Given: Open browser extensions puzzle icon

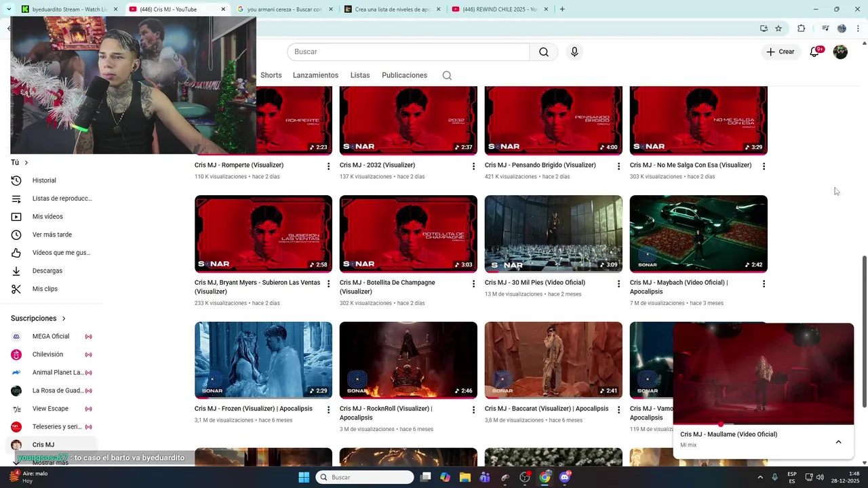Looking at the screenshot, I should pyautogui.click(x=802, y=28).
